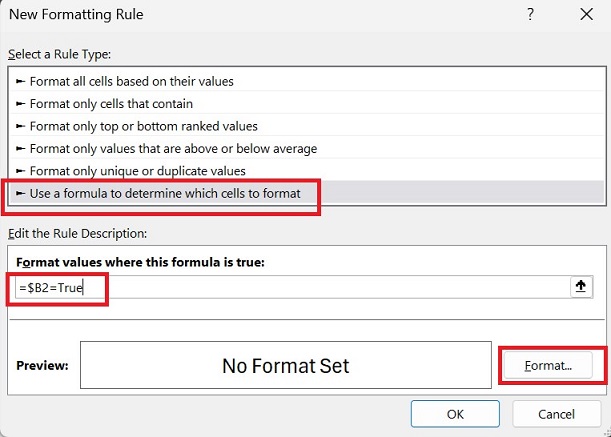Click the 'No Format Set' preview box
This screenshot has width=611, height=437.
pyautogui.click(x=285, y=366)
